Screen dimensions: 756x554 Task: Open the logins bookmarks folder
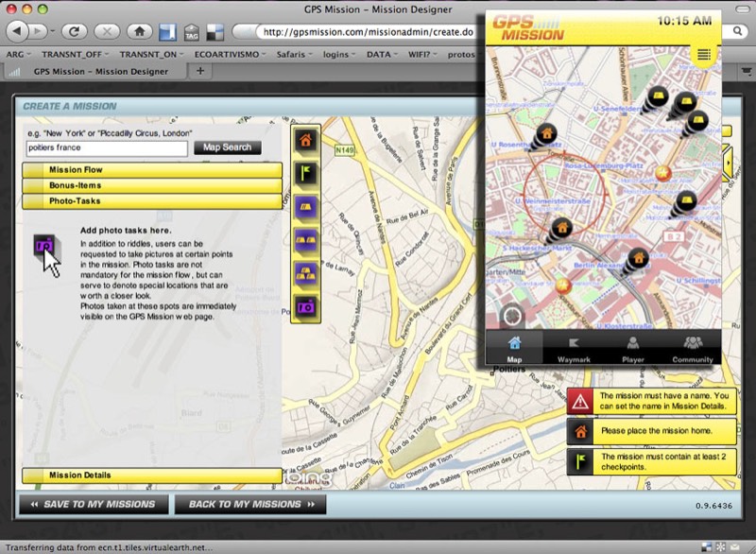point(339,55)
